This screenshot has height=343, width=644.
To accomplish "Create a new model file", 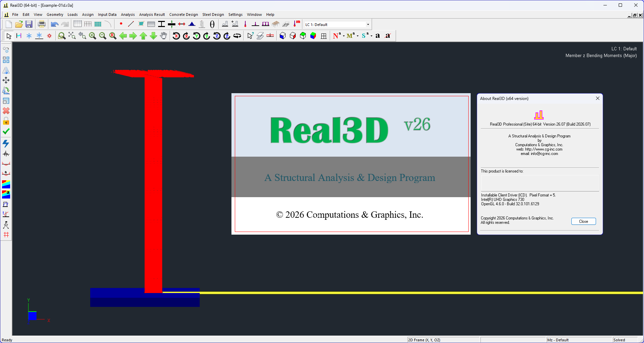I will (x=8, y=24).
